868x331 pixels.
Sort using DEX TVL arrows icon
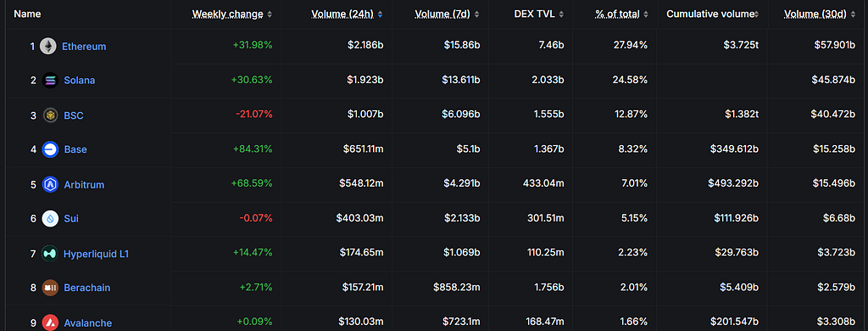[x=561, y=14]
